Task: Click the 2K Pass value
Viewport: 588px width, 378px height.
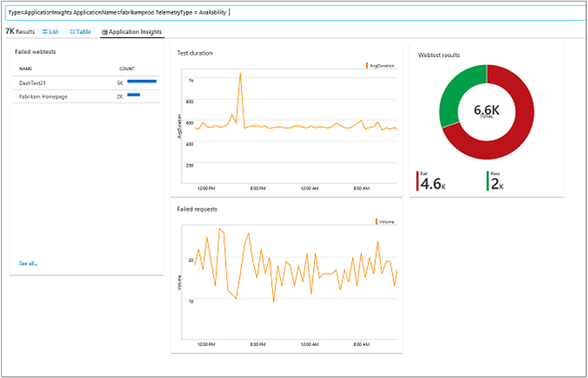Action: 497,184
